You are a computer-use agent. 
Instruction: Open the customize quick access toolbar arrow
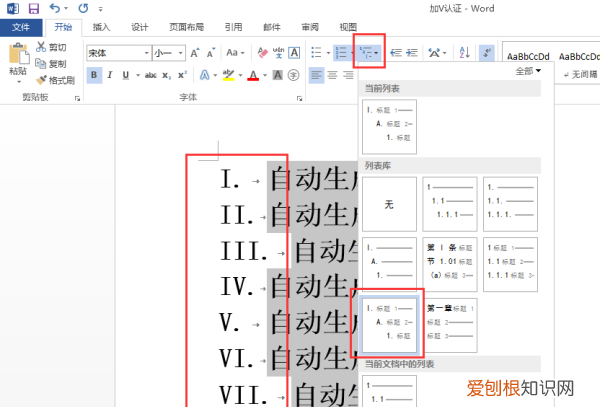click(x=100, y=9)
